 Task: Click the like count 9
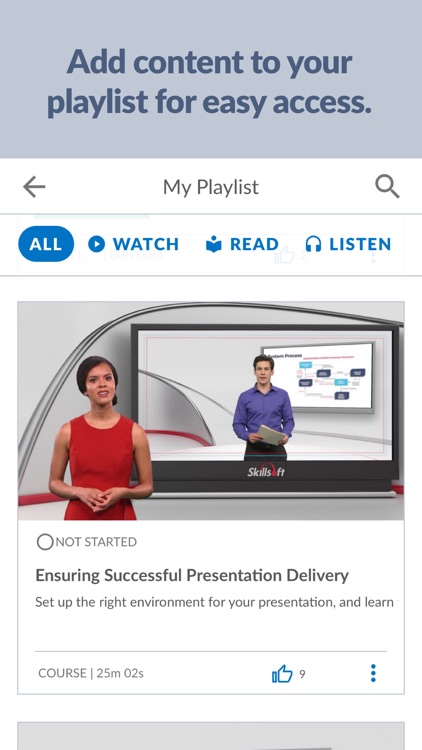(302, 674)
